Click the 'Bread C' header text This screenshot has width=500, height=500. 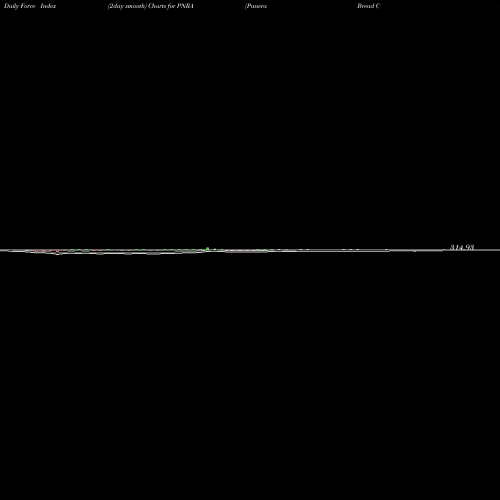[368, 6]
